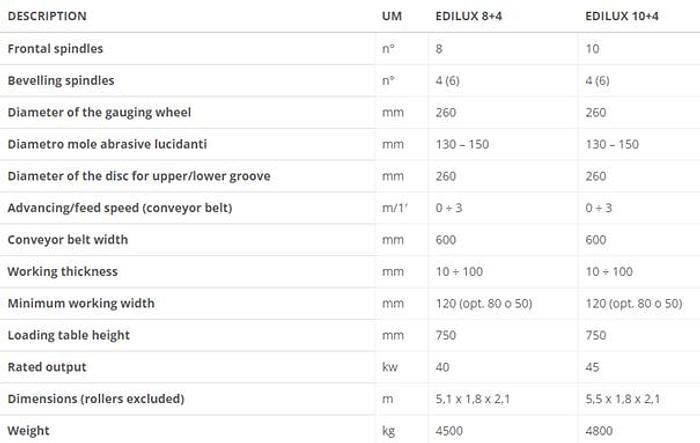The height and width of the screenshot is (443, 700).
Task: Click the Working thickness row label
Action: (x=62, y=272)
